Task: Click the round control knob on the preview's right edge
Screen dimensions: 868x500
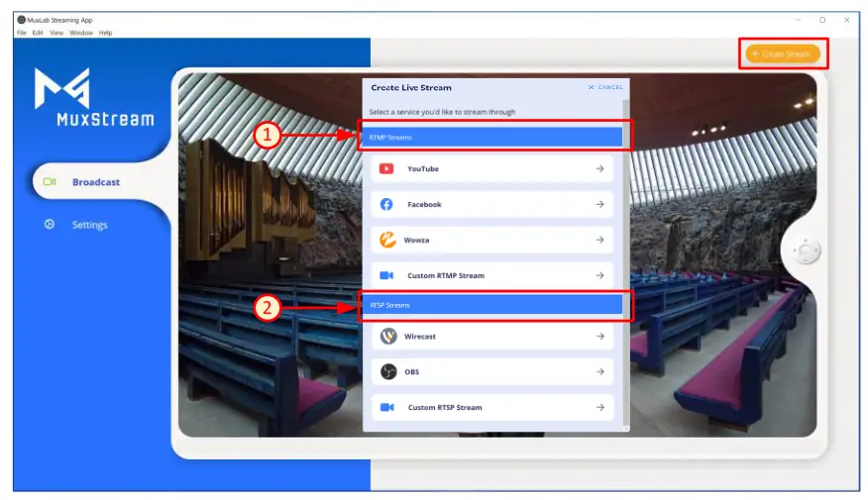Action: click(806, 251)
